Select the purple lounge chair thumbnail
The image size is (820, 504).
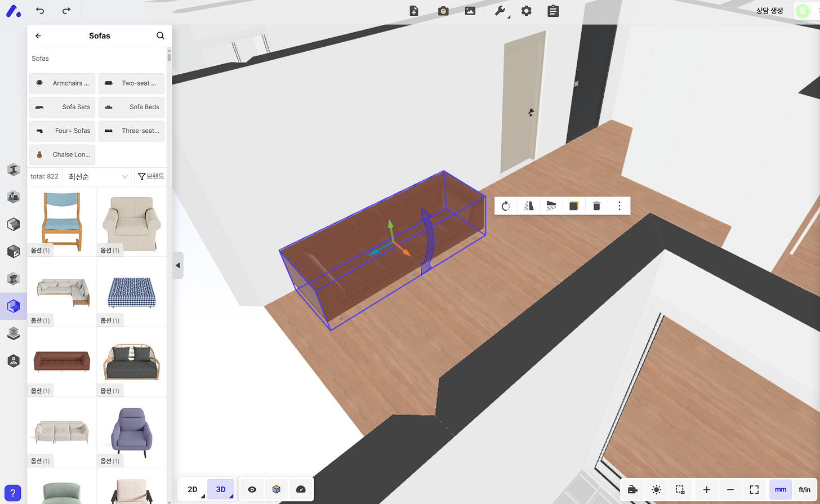pos(132,431)
